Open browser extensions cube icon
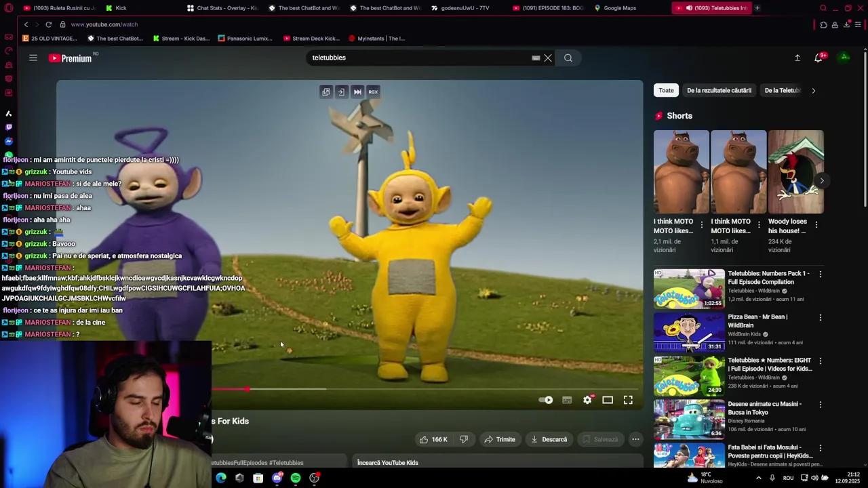The width and height of the screenshot is (868, 488). tap(823, 24)
